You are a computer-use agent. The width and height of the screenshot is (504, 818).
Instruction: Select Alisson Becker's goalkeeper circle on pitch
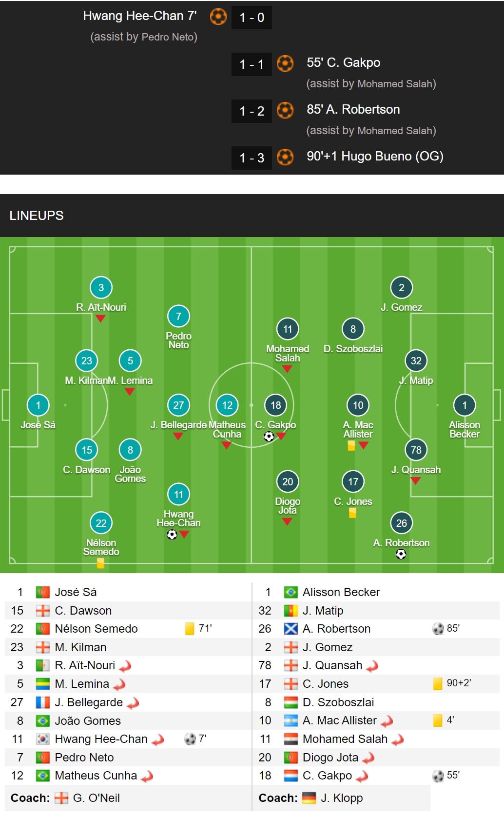pos(465,405)
